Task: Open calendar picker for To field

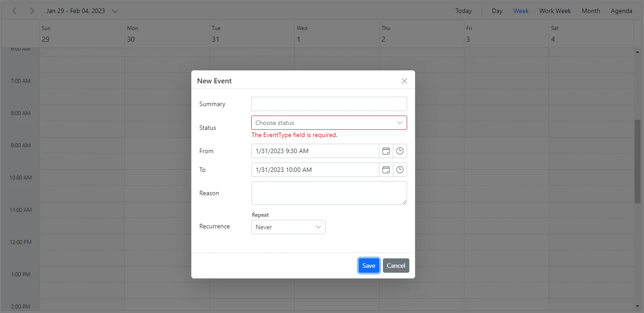Action: 386,170
